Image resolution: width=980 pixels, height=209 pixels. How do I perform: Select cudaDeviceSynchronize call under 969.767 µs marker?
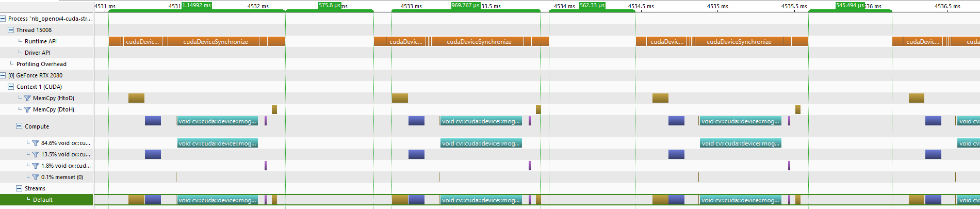(x=479, y=42)
